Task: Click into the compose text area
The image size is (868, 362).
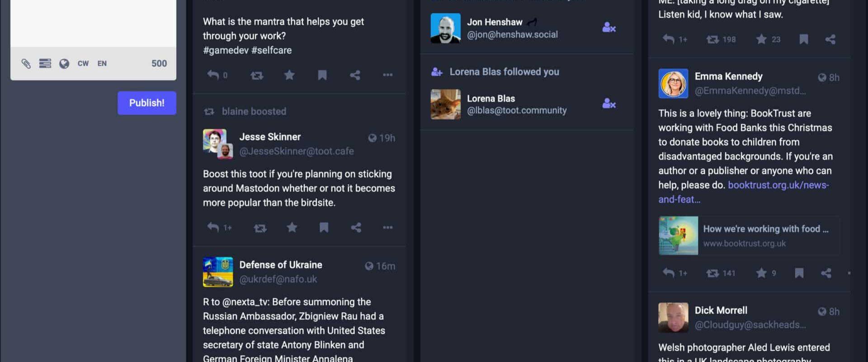Action: [x=93, y=23]
